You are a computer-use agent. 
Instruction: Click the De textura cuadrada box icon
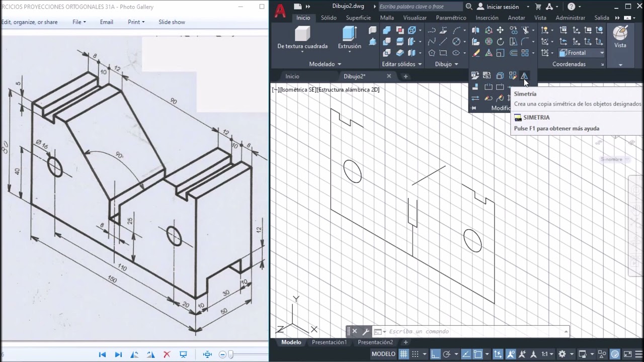302,33
